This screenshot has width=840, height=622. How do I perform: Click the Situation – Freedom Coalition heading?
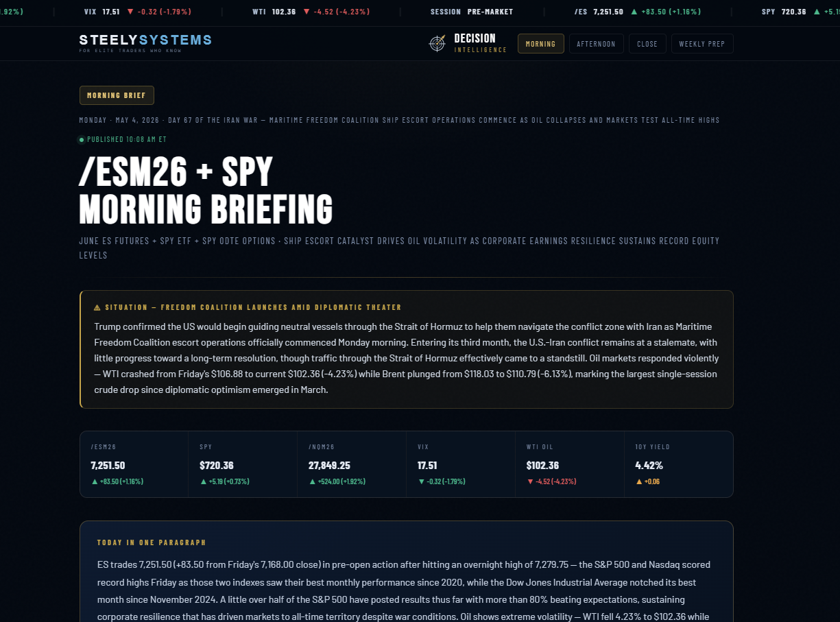coord(253,307)
